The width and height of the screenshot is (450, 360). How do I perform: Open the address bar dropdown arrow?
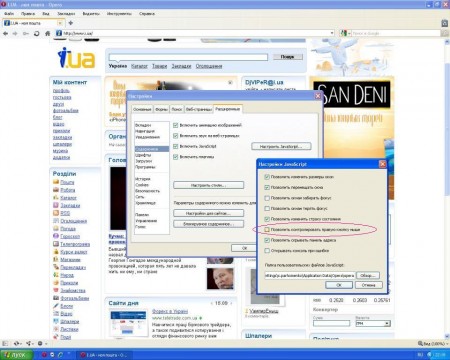[332, 33]
